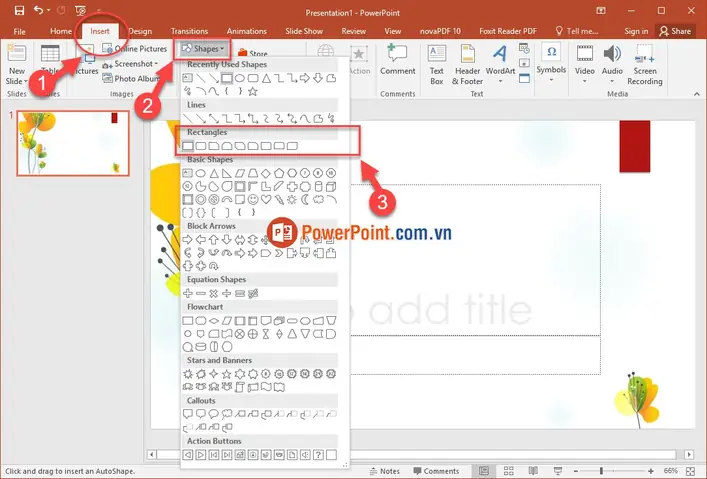Choose the Cube in Basic Shapes
Viewport: 707px width, 479px height.
[331, 186]
